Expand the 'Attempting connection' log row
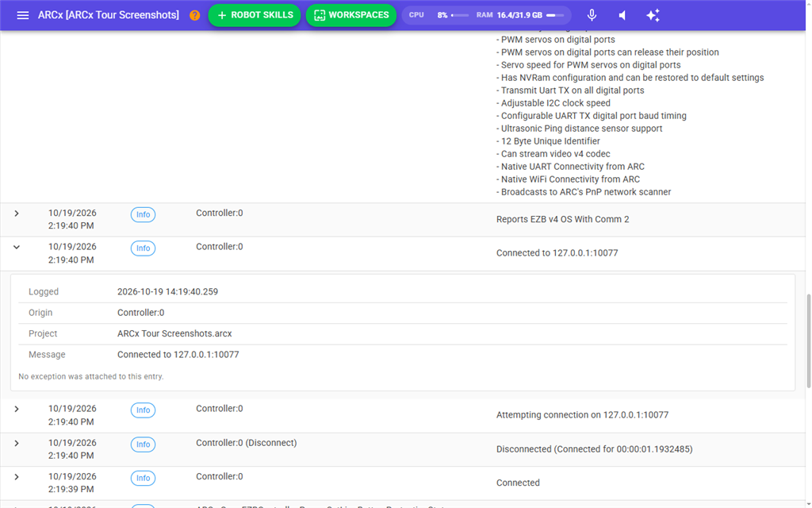This screenshot has width=812, height=508. [x=17, y=409]
